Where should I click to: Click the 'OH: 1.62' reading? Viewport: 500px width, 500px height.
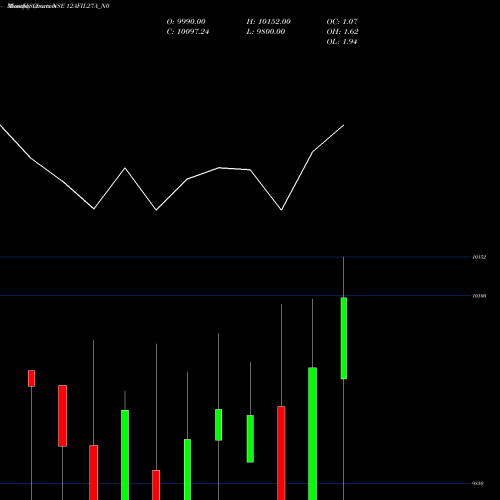342,32
